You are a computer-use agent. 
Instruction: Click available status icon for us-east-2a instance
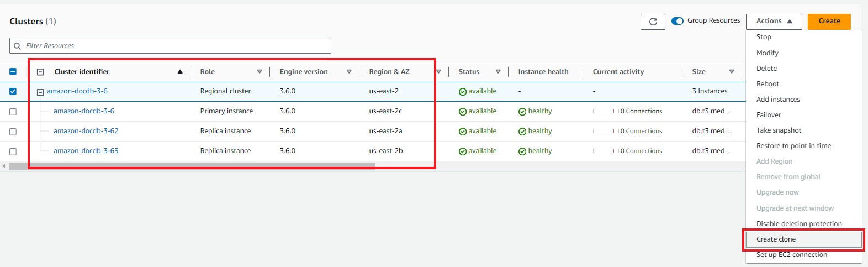[x=463, y=132]
